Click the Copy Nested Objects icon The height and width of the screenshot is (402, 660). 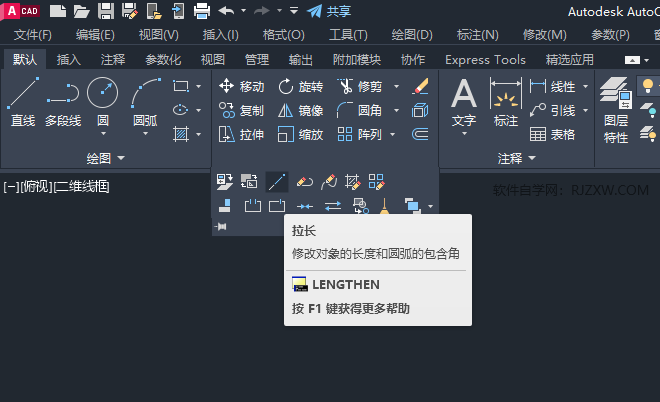click(x=361, y=206)
